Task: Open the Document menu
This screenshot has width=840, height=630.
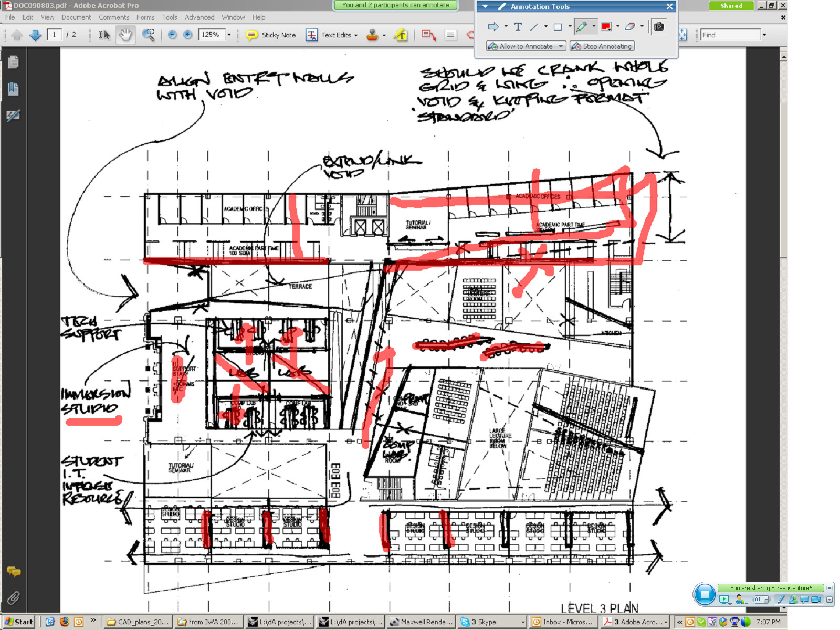Action: coord(76,17)
